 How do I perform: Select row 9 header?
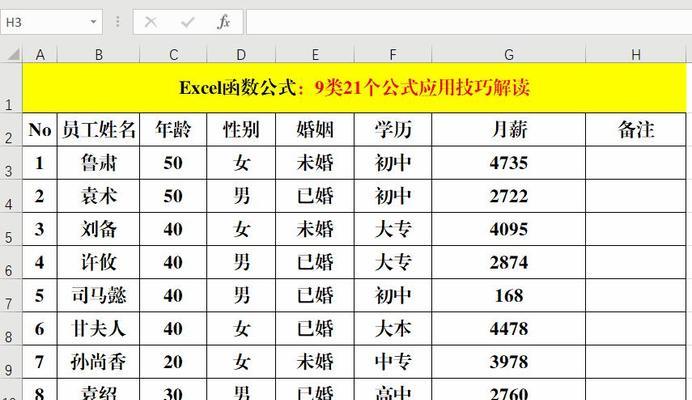11,362
